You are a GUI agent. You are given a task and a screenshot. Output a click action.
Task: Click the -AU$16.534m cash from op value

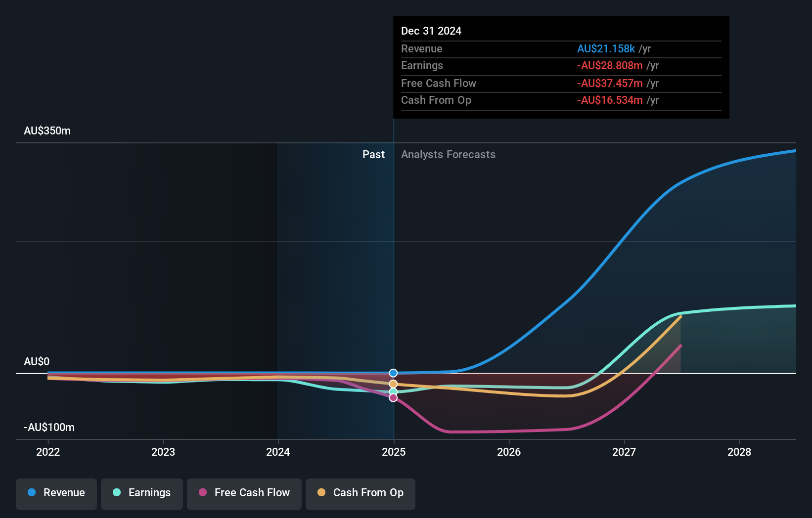(610, 100)
